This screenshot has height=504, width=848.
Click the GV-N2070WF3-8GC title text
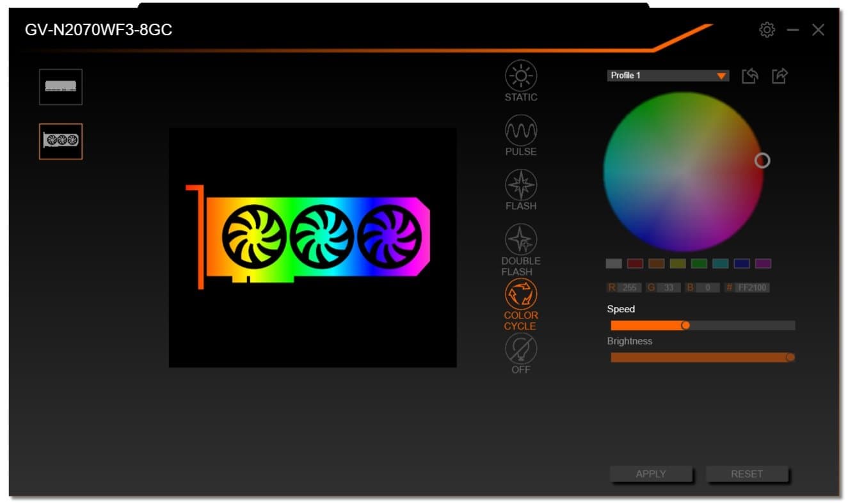pos(99,30)
